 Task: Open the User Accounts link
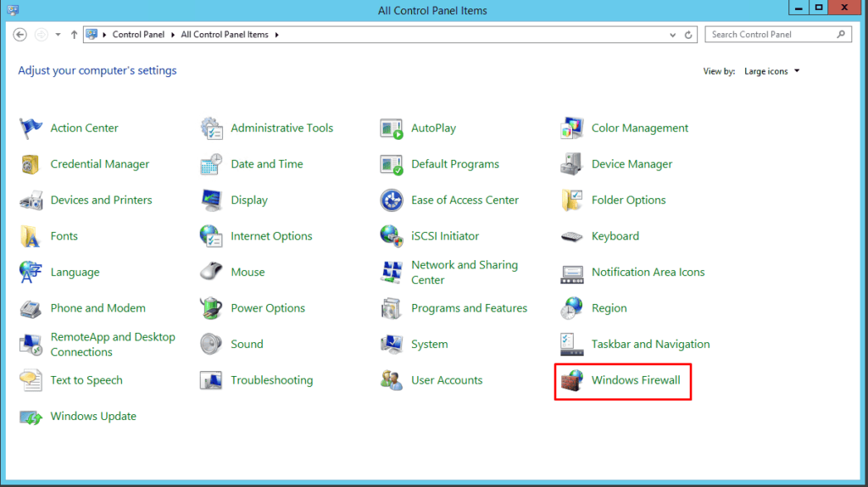click(x=447, y=380)
